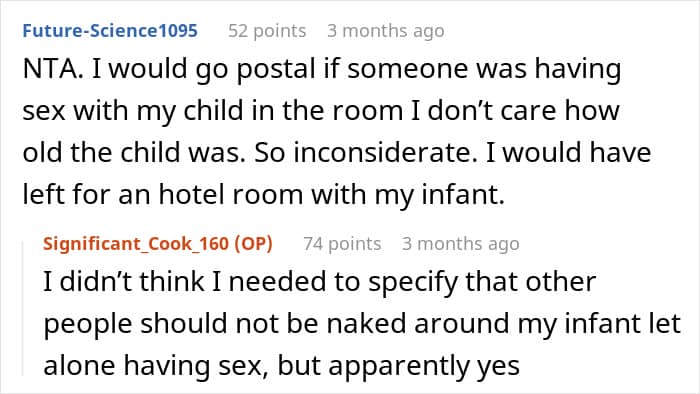Click the word 'postal' in the first comment

pyautogui.click(x=276, y=70)
